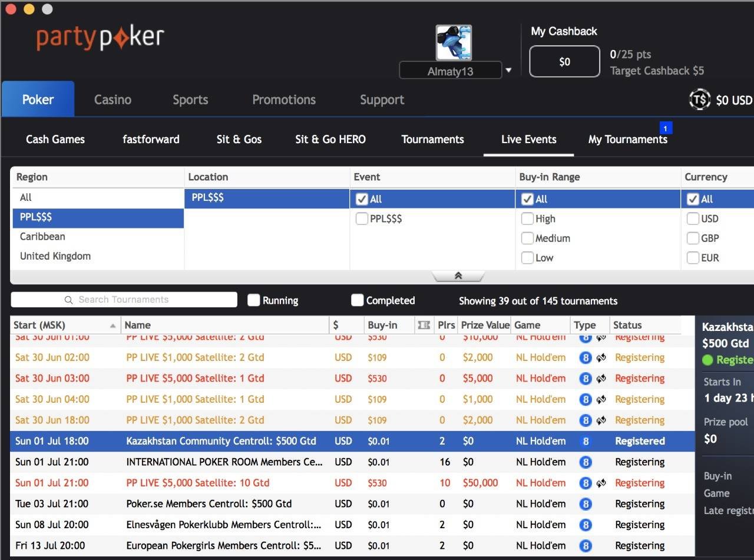Open the Almaty13 account dropdown arrow

508,71
